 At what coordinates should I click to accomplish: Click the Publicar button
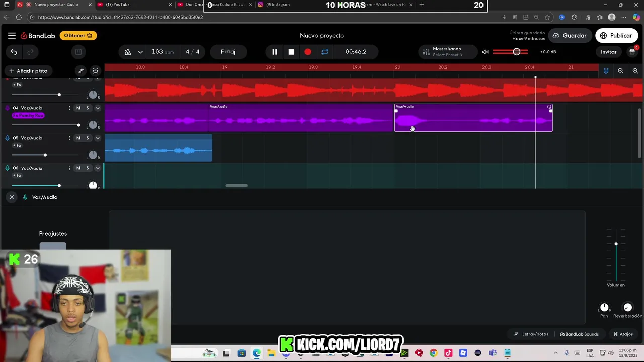pyautogui.click(x=616, y=36)
